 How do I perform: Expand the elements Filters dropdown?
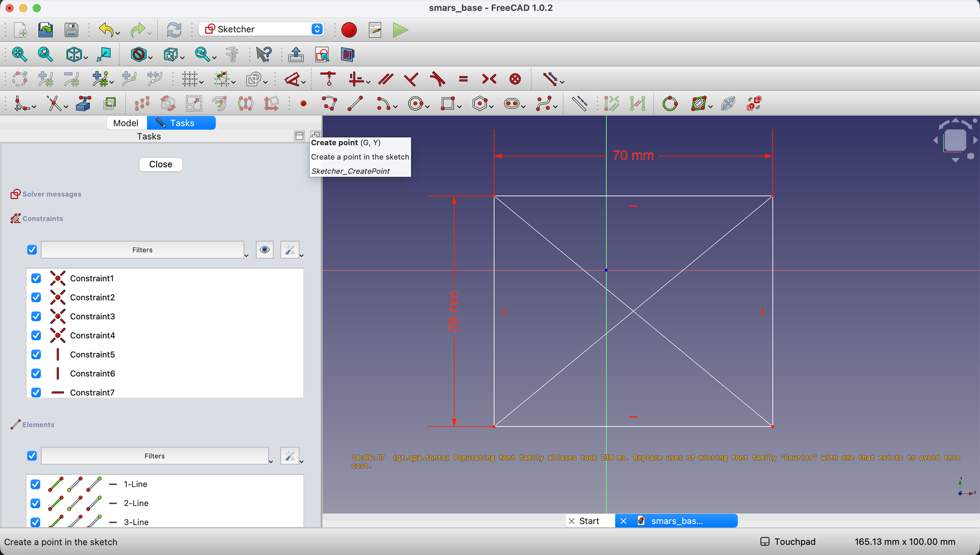pyautogui.click(x=155, y=456)
